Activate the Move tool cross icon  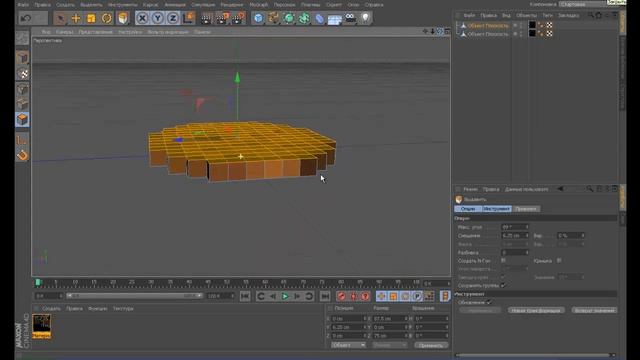(76, 18)
